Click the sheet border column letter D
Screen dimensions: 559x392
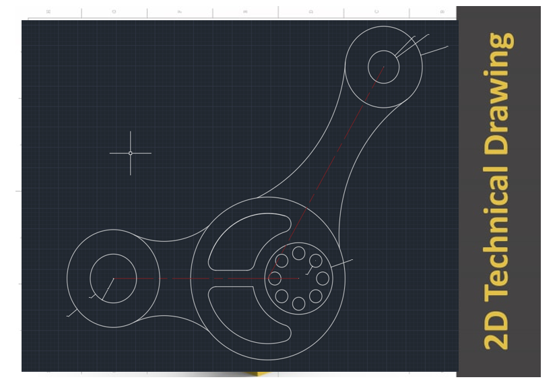tap(311, 11)
